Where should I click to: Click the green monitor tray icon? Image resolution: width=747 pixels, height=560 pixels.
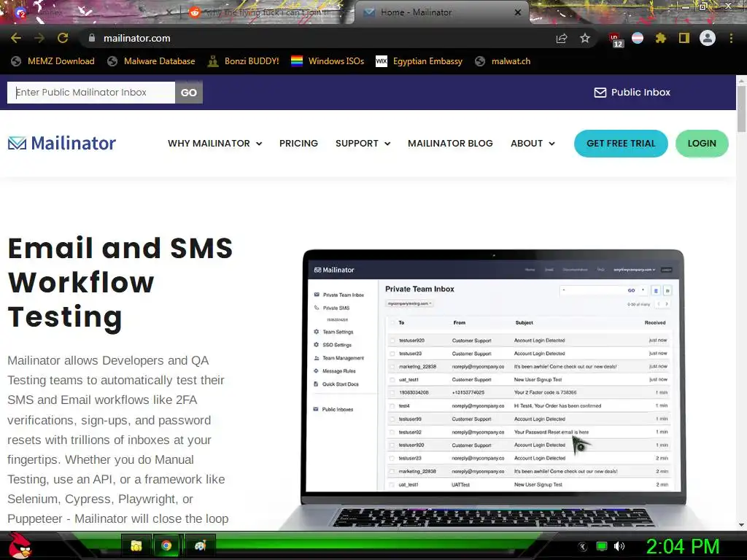pyautogui.click(x=602, y=546)
